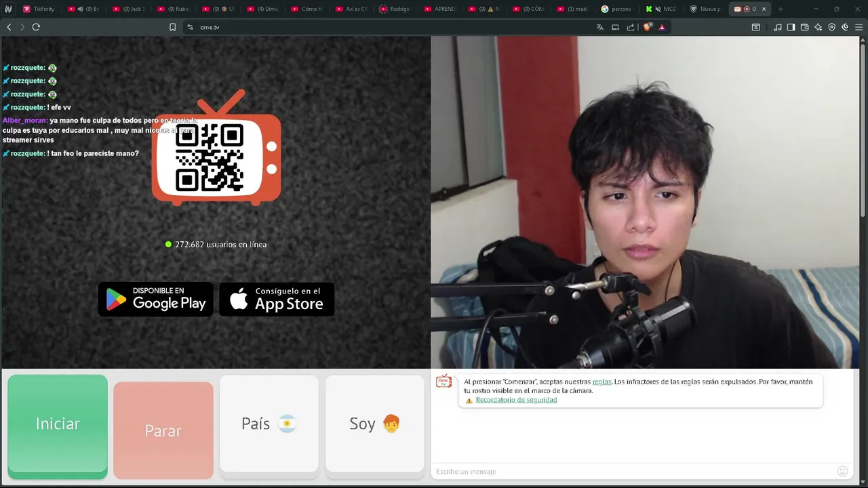This screenshot has height=488, width=868.
Task: Switch to the APRENDI YouTube tab
Action: point(441,9)
